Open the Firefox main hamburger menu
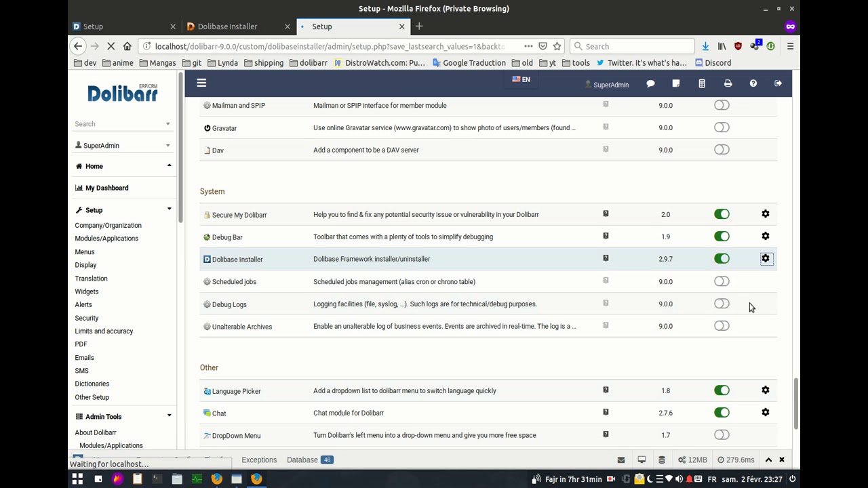The width and height of the screenshot is (868, 488). (790, 46)
